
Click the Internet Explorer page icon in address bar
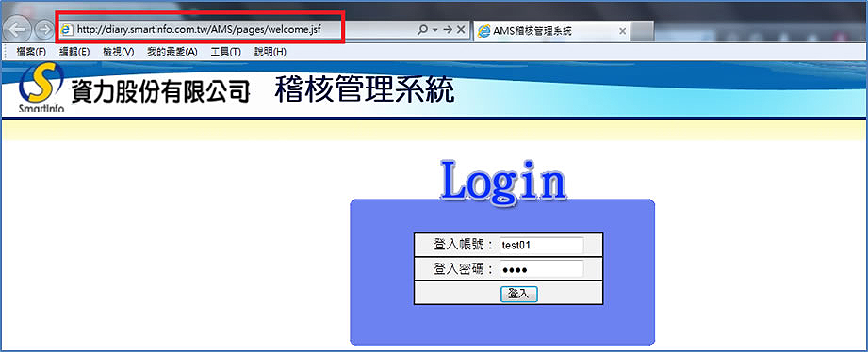click(x=66, y=29)
